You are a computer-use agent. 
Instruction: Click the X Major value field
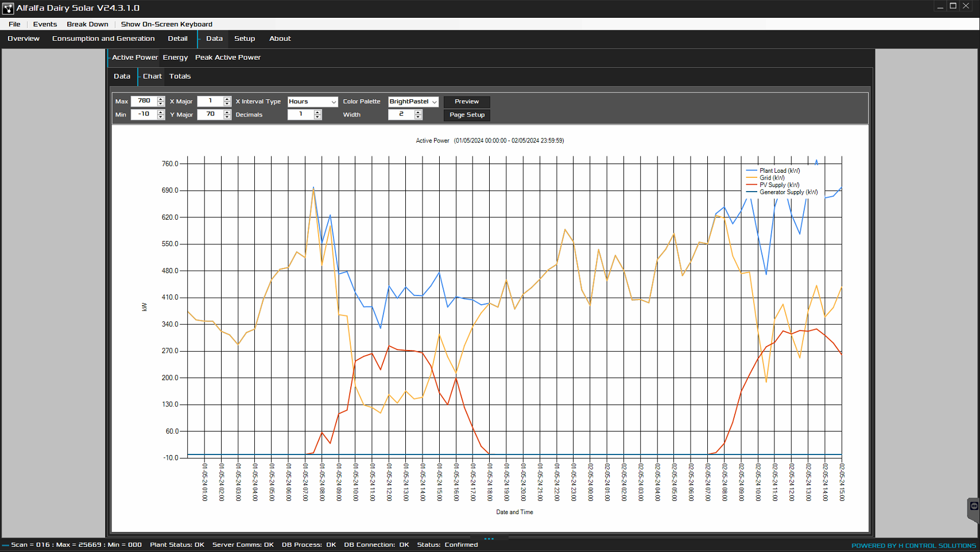tap(210, 101)
